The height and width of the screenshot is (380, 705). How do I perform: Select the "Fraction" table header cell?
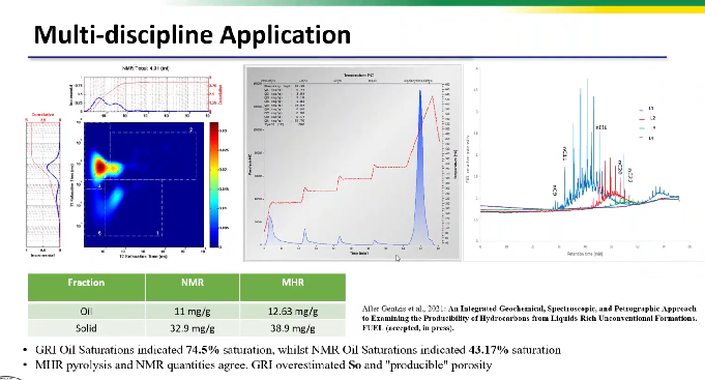86,287
